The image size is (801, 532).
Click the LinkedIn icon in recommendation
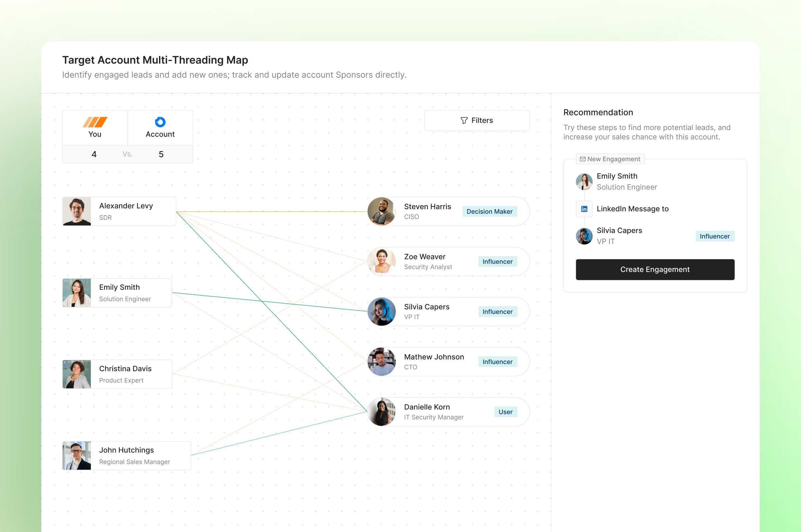click(x=584, y=209)
